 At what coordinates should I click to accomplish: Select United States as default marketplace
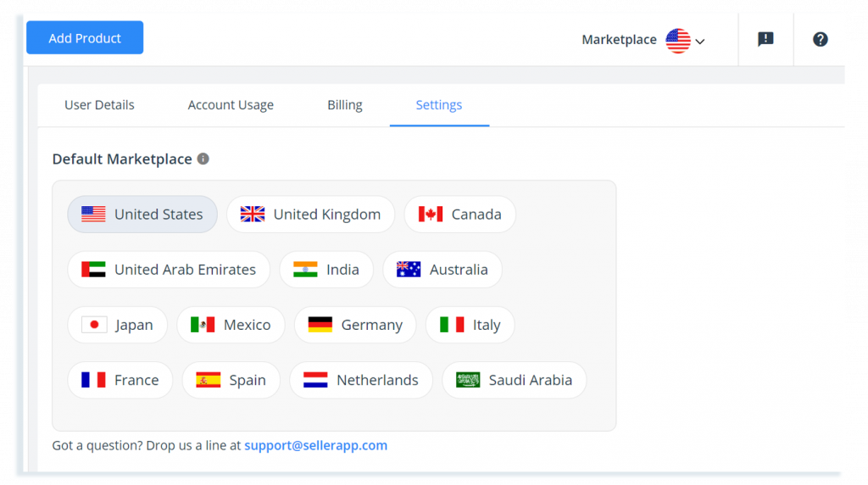tap(142, 215)
